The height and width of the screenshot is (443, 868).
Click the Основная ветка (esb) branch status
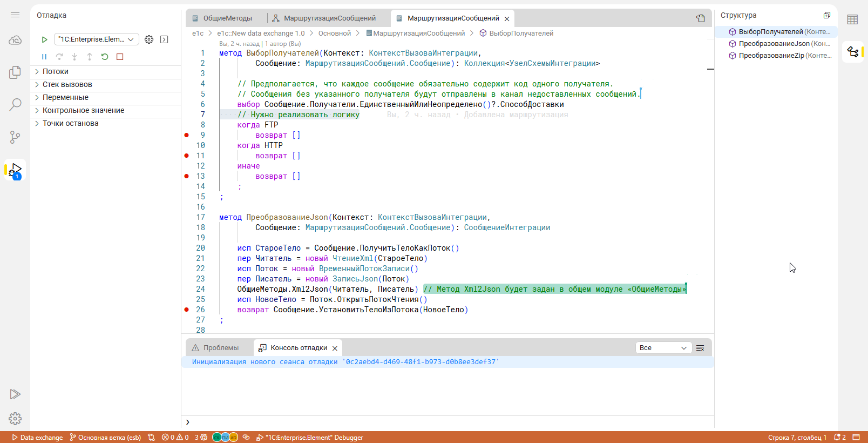click(105, 438)
